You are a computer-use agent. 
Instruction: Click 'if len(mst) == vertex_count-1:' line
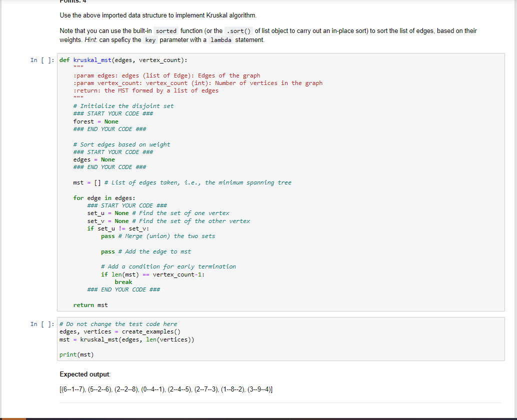(152, 274)
